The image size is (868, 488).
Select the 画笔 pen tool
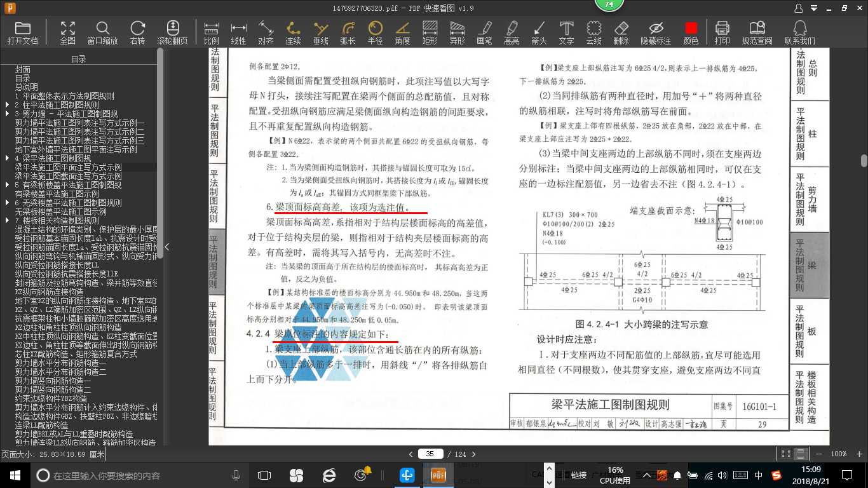(484, 32)
